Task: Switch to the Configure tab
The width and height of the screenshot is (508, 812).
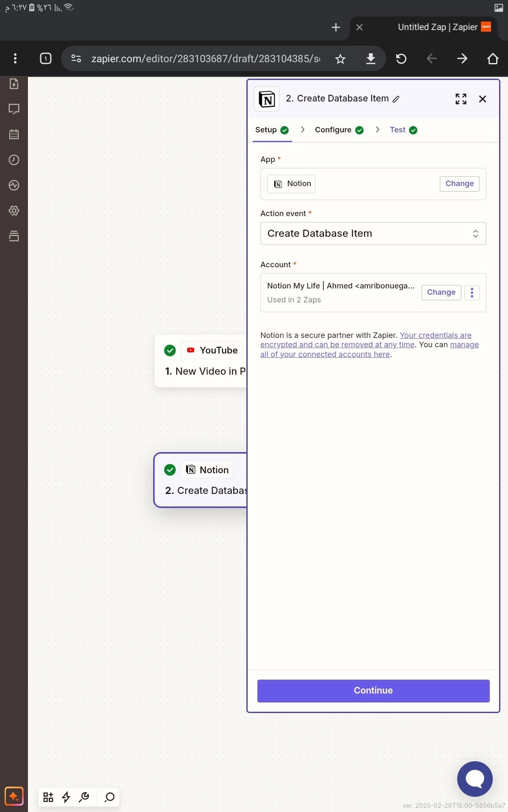Action: [x=339, y=130]
